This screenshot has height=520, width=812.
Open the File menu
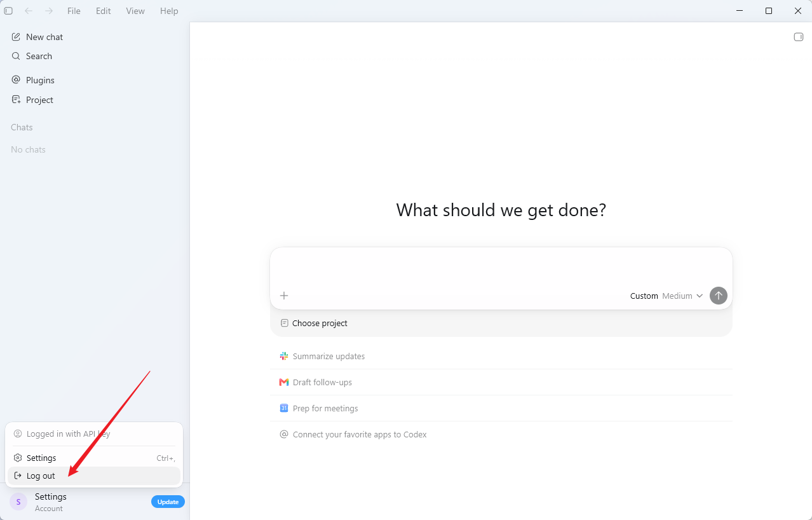[x=74, y=11]
